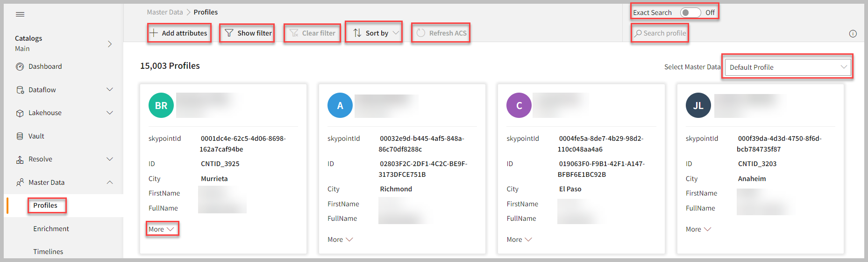Click the Dataflow icon in sidebar
This screenshot has height=262, width=868.
tap(20, 90)
